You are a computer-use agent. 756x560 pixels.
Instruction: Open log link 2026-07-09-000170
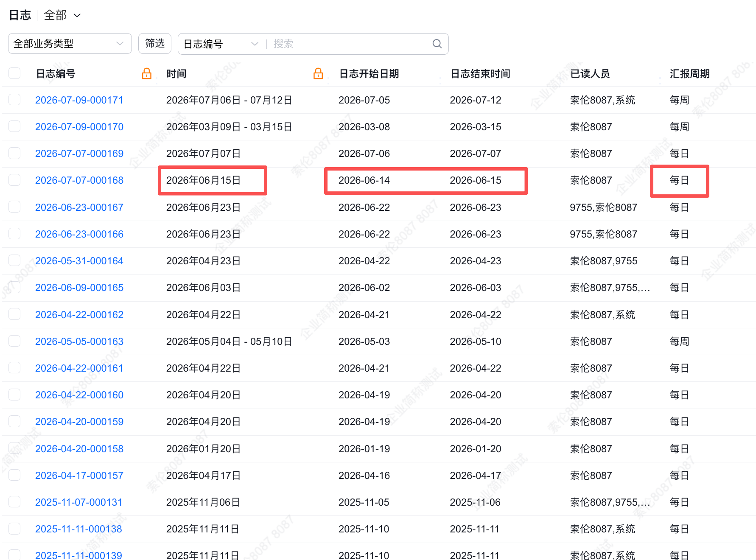click(79, 127)
